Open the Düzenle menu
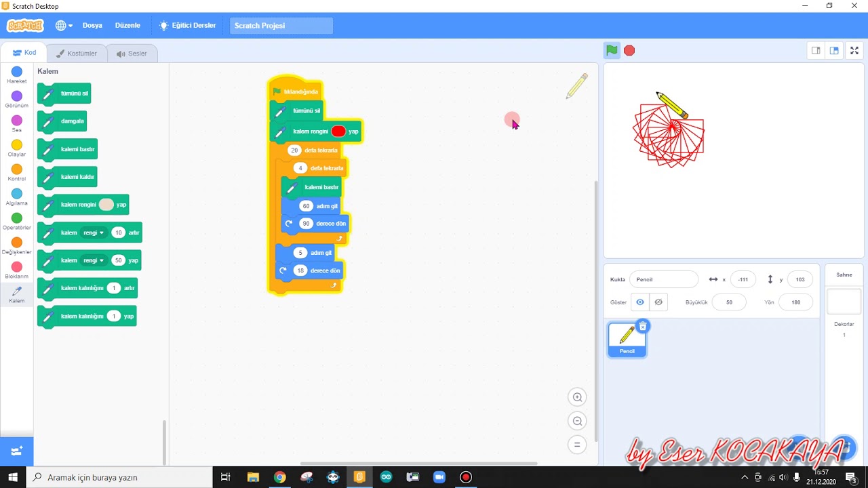868x488 pixels. 127,25
